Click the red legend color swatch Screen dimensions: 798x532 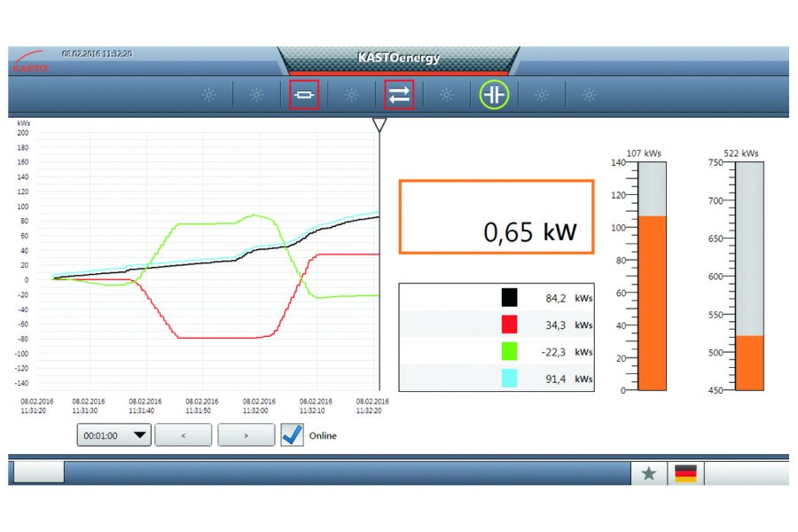tap(510, 325)
